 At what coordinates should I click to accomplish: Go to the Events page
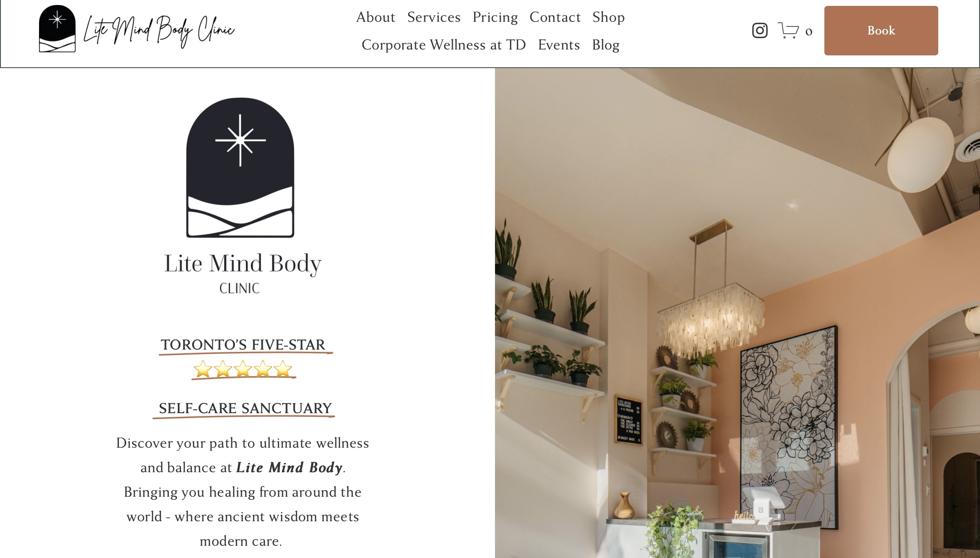(559, 45)
